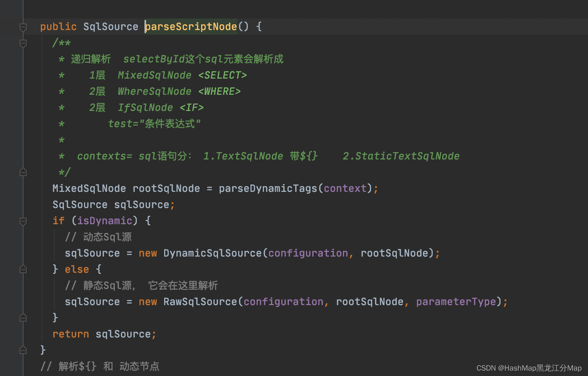The image size is (588, 376).
Task: Collapse the Javadoc comment end fold marker
Action: (x=23, y=172)
